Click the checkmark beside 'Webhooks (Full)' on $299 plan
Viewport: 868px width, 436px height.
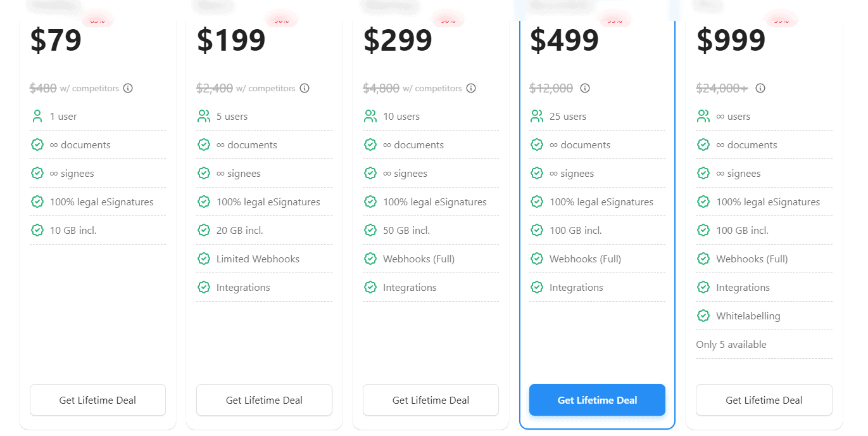[370, 259]
